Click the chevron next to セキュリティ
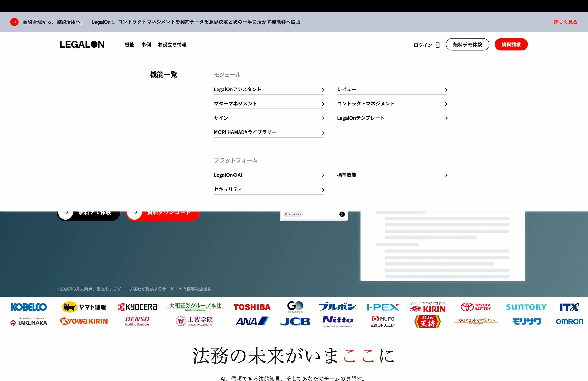 click(323, 190)
